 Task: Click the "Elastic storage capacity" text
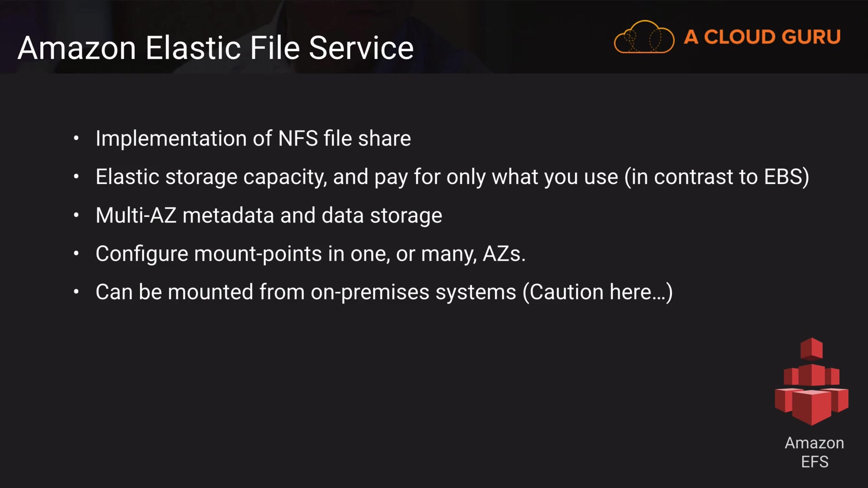click(211, 177)
